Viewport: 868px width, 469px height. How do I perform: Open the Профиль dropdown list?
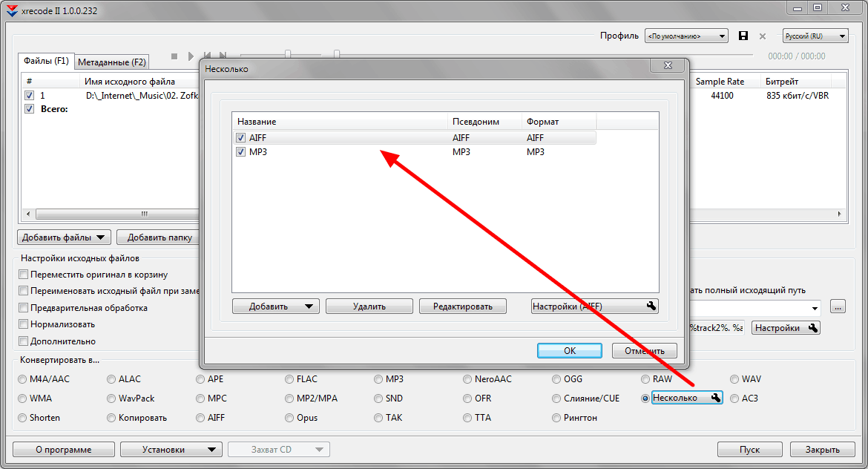(685, 36)
